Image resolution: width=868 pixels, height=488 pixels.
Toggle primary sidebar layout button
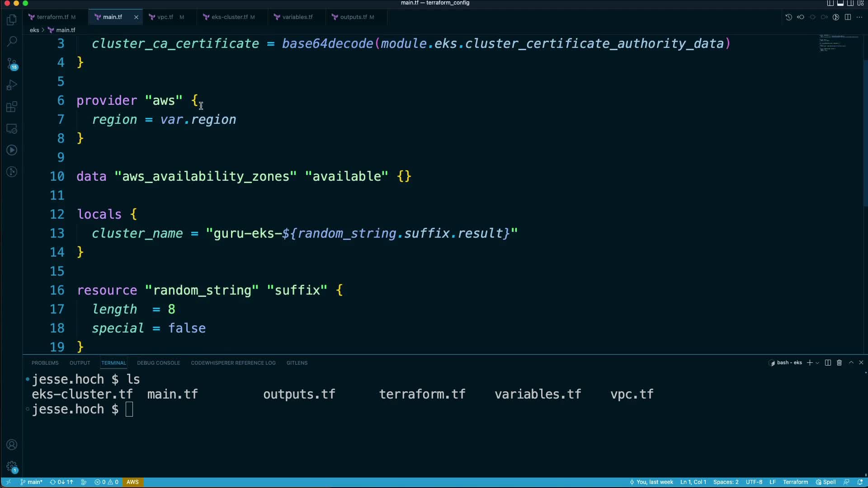pyautogui.click(x=830, y=3)
